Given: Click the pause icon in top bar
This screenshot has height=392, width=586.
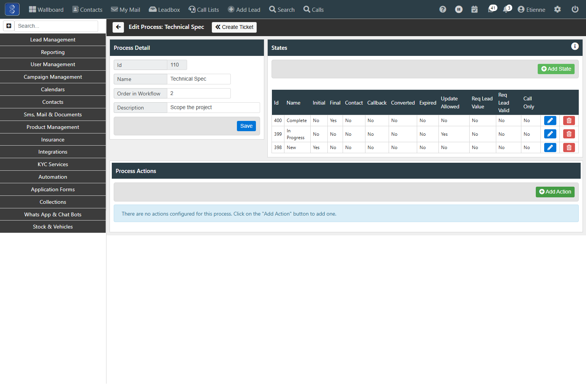Looking at the screenshot, I should coord(459,10).
